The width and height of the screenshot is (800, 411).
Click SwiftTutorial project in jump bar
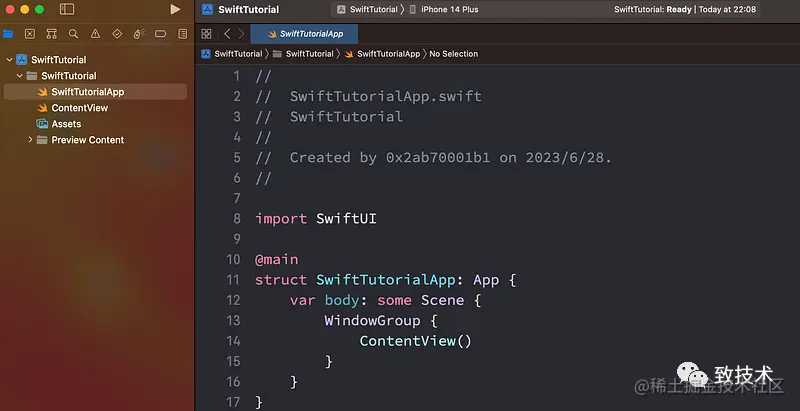(232, 54)
